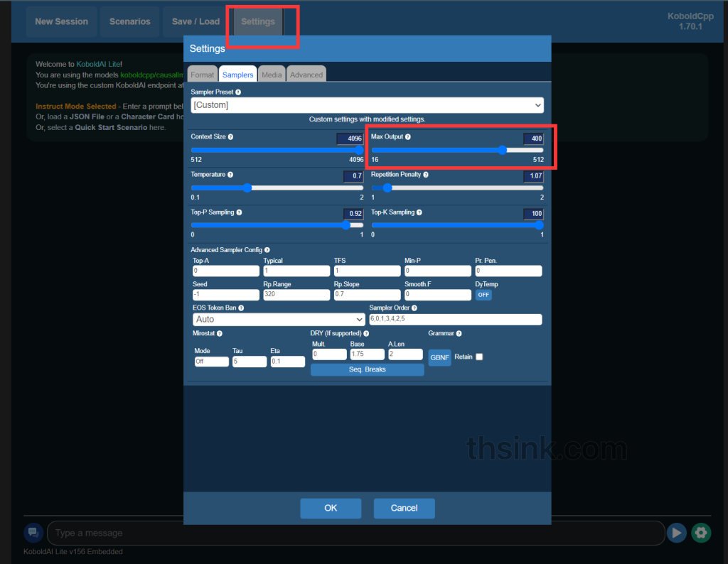Click the chat bubble icon left of input

(x=33, y=532)
